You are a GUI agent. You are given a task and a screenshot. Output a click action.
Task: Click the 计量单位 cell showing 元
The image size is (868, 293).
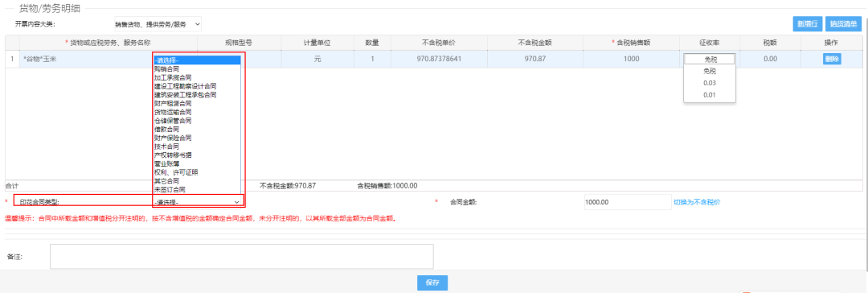tap(317, 59)
